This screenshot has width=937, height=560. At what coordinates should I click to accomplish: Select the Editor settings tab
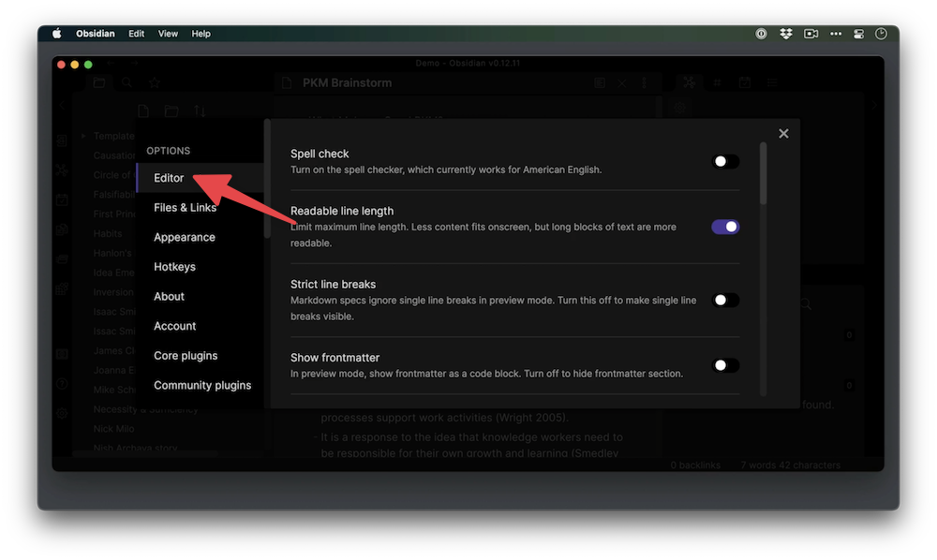(201, 178)
